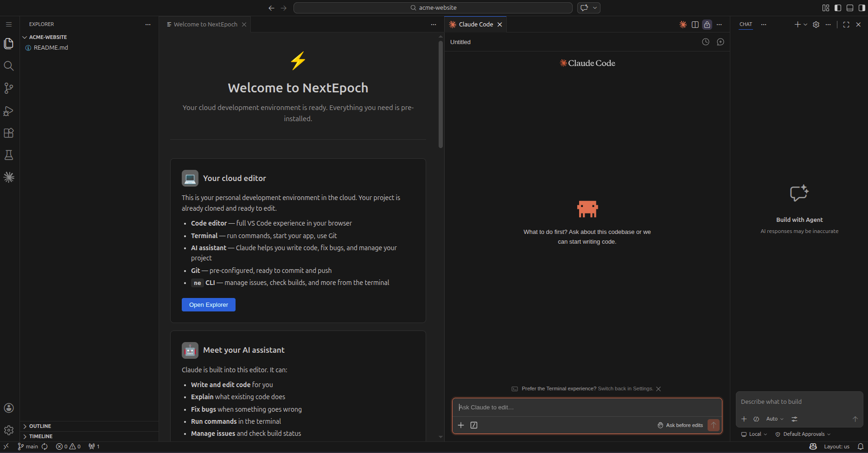This screenshot has height=453, width=868.
Task: Click the chat toggle icon beside the command center
Action: (584, 8)
